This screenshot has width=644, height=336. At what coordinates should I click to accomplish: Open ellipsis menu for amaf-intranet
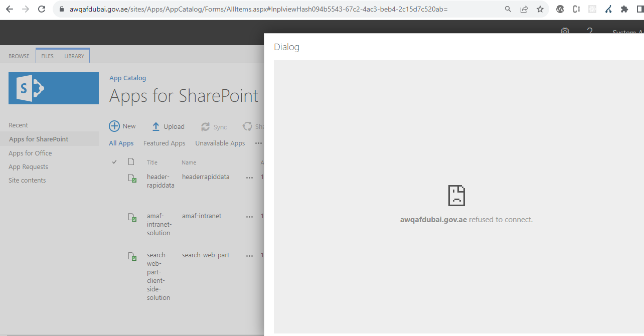(x=249, y=217)
